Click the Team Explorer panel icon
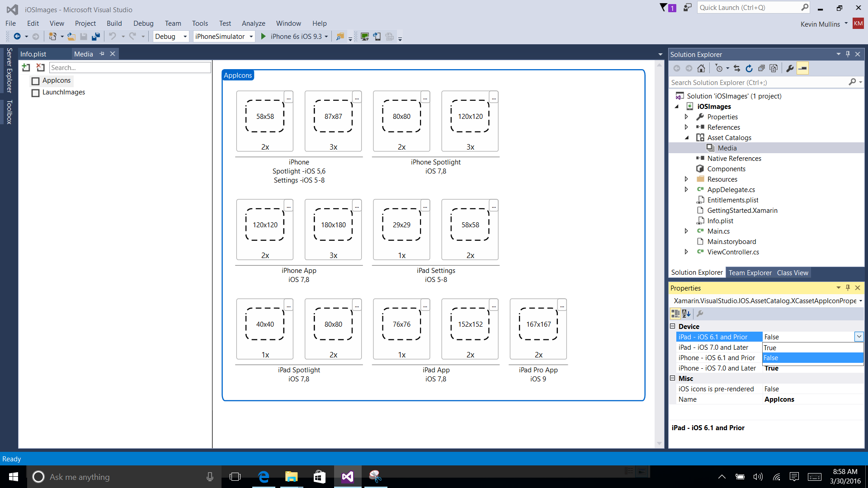The image size is (868, 488). point(750,272)
